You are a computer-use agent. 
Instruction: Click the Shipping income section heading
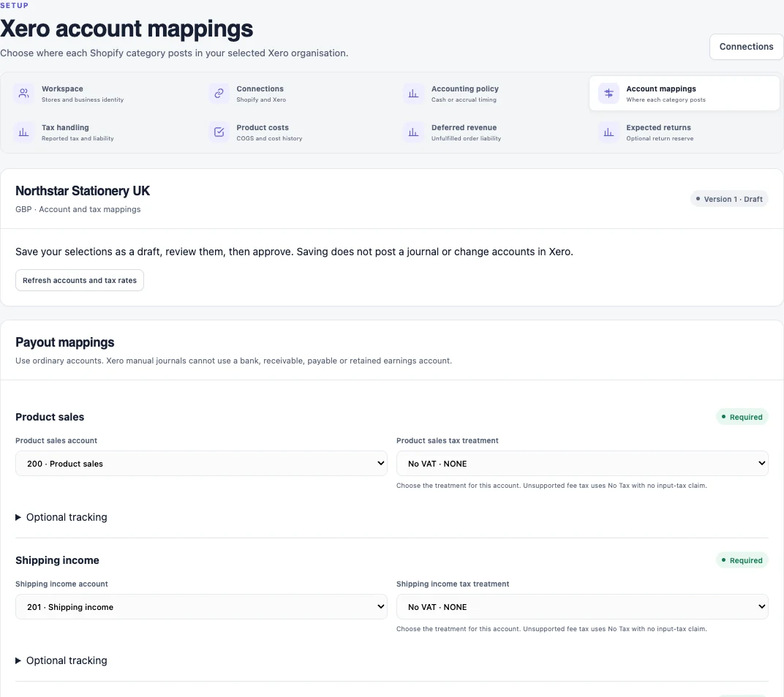click(x=58, y=560)
